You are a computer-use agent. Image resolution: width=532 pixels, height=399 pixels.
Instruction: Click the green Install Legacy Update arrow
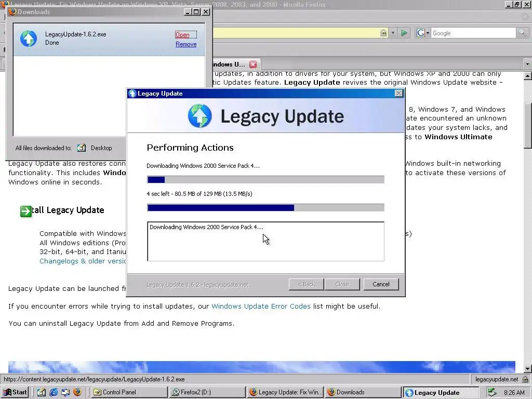[x=26, y=211]
